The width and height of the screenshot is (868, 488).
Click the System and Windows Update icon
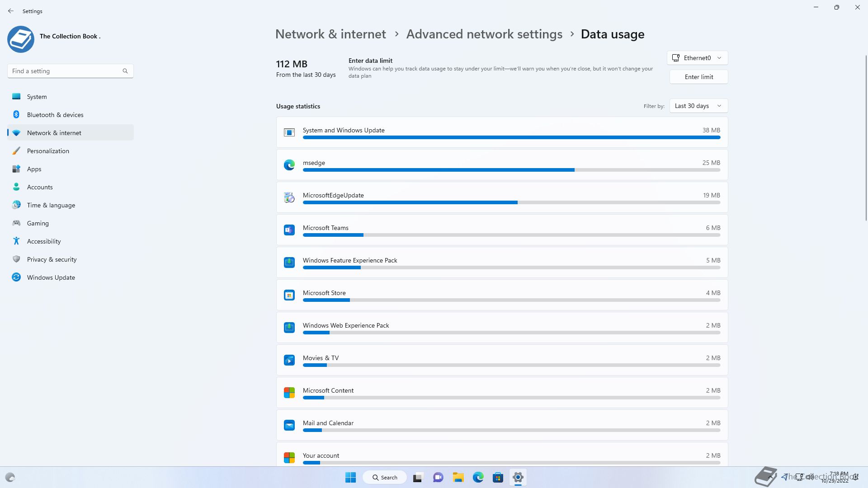[289, 132]
